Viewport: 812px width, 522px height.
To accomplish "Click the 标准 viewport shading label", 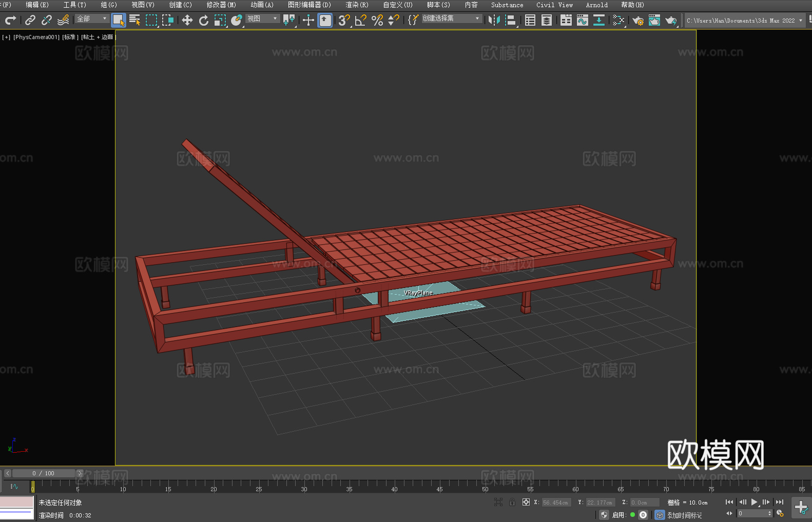I will point(70,37).
